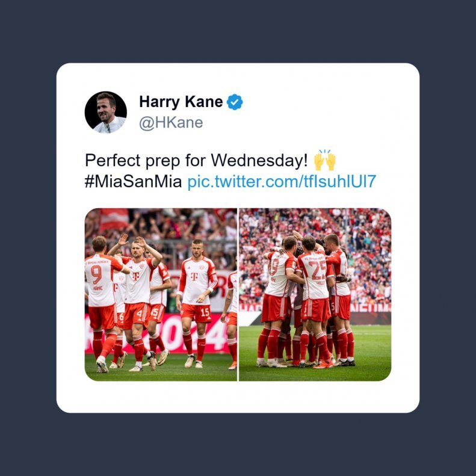
Task: Click the blue verified checkmark badge
Action: (x=235, y=102)
